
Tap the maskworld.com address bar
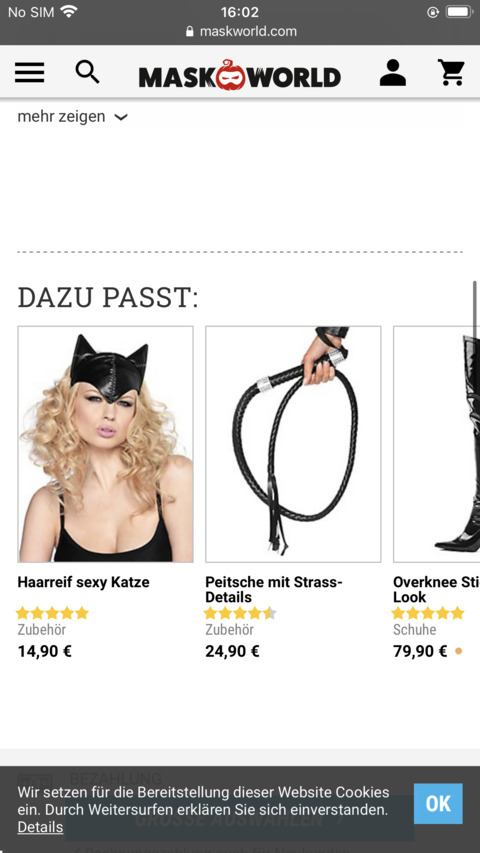tap(240, 31)
